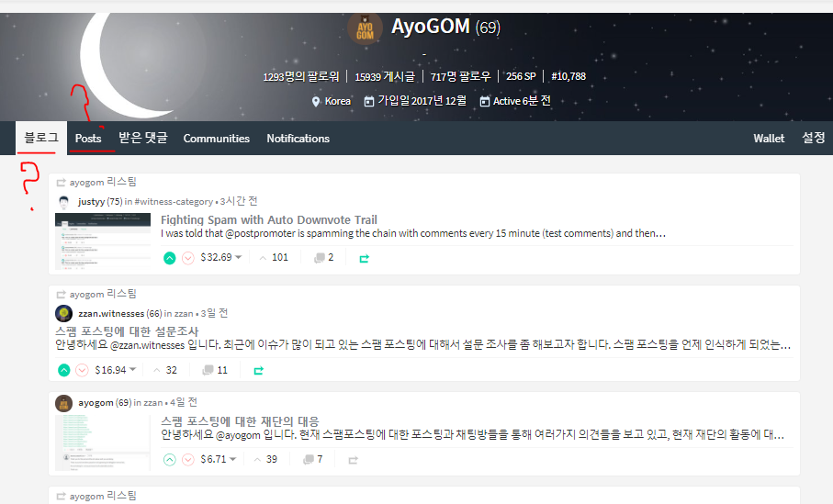
Task: Open comments icon showing 11 replies
Action: pos(208,370)
